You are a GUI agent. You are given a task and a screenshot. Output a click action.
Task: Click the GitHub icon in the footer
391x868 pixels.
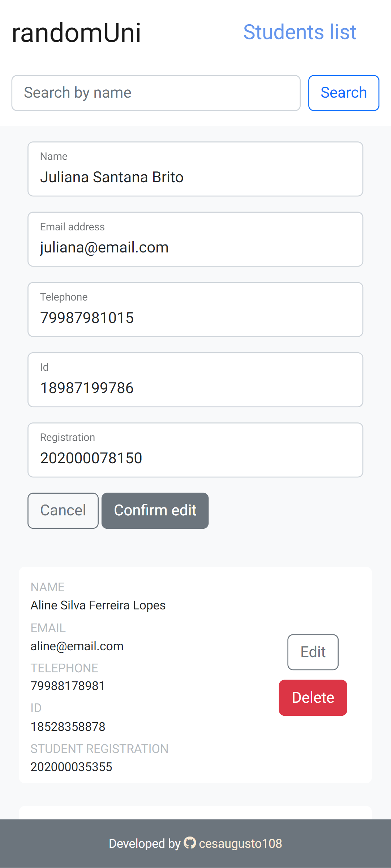[189, 843]
